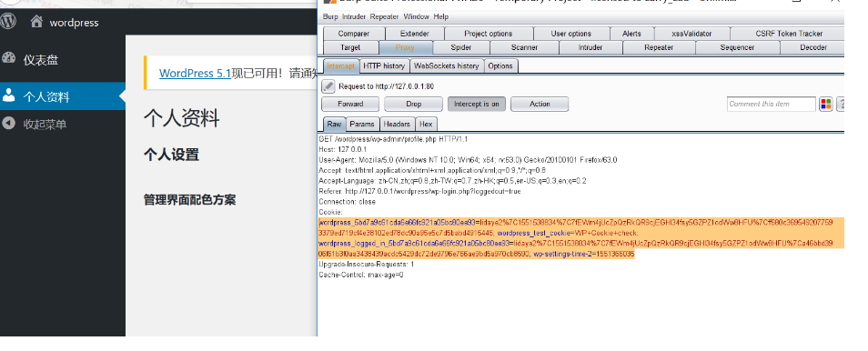This screenshot has height=351, width=868.
Task: Click the Host: 127.0.0.1 header line
Action: [x=343, y=149]
